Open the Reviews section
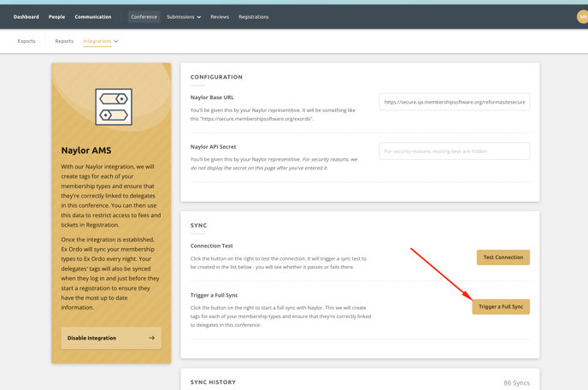The height and width of the screenshot is (390, 588). click(x=220, y=17)
